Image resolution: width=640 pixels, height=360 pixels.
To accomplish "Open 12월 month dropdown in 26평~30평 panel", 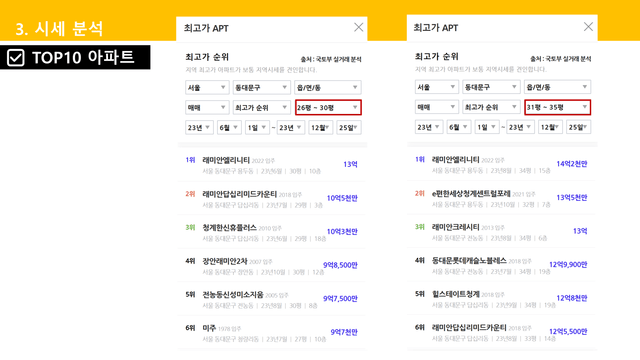I will [320, 128].
